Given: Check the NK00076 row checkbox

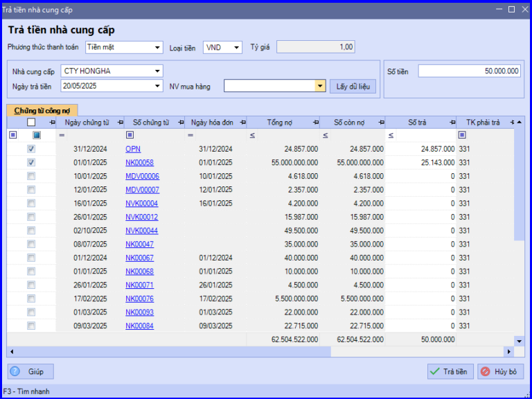Looking at the screenshot, I should (x=31, y=299).
